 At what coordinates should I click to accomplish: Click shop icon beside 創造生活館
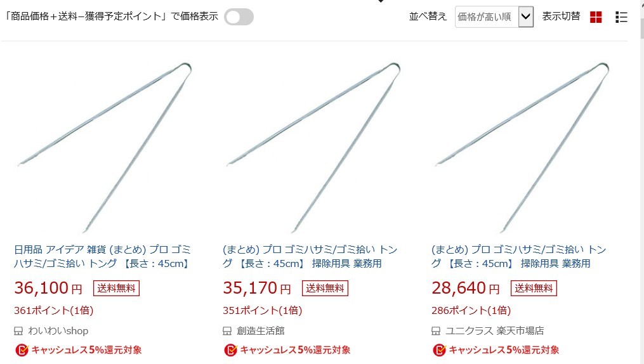[227, 331]
